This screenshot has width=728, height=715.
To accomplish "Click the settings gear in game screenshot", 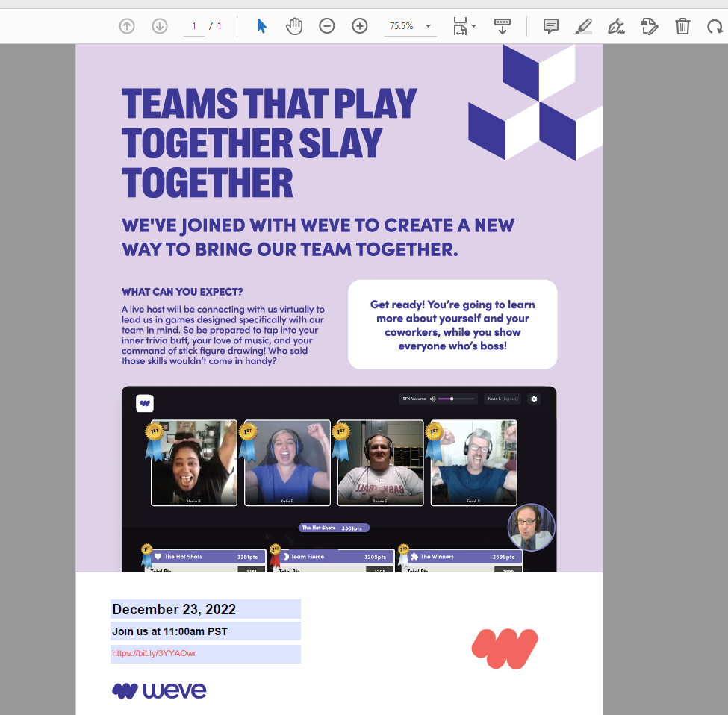I will (534, 399).
